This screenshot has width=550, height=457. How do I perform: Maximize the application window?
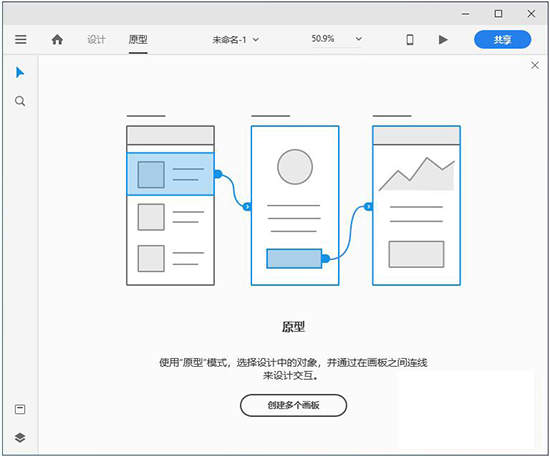(x=498, y=14)
